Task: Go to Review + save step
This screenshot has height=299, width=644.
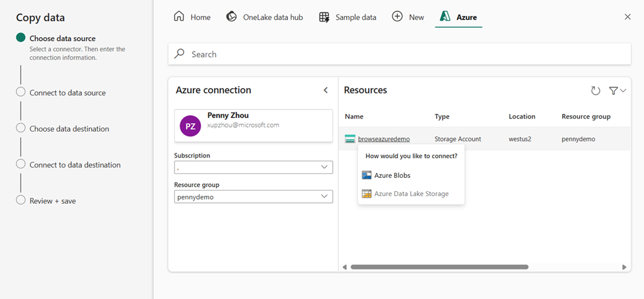Action: tap(53, 201)
